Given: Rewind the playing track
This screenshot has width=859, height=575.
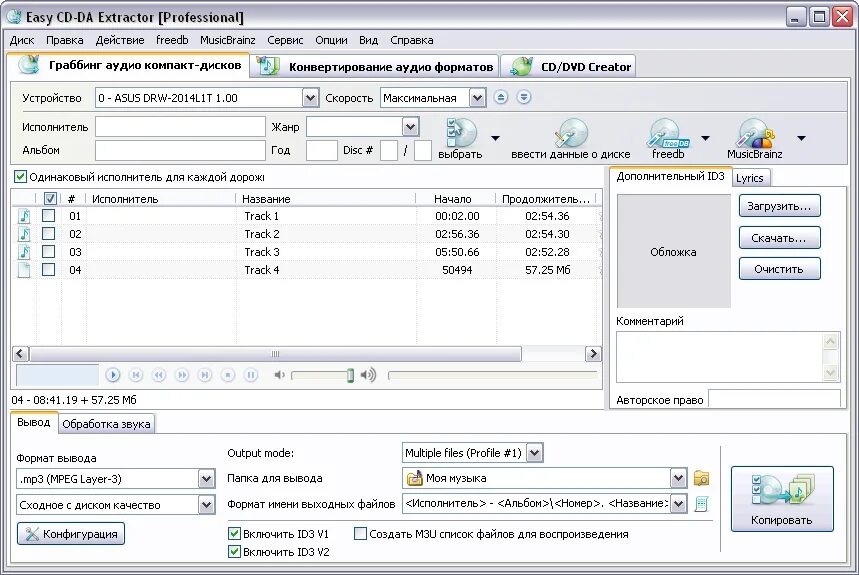Looking at the screenshot, I should (159, 375).
